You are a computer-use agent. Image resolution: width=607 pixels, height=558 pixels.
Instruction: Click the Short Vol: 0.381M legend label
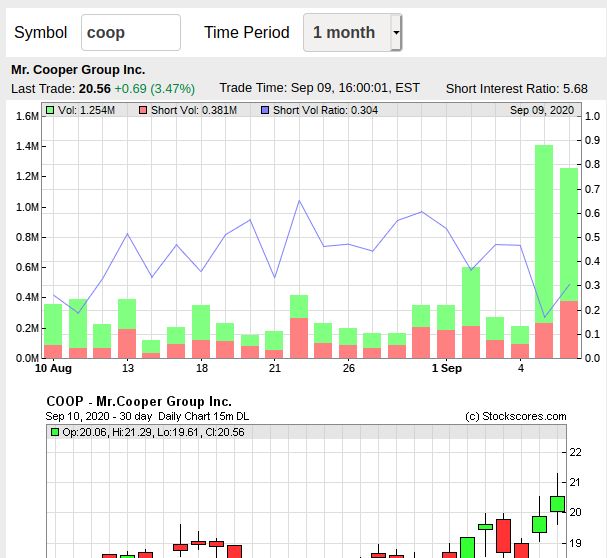[194, 110]
